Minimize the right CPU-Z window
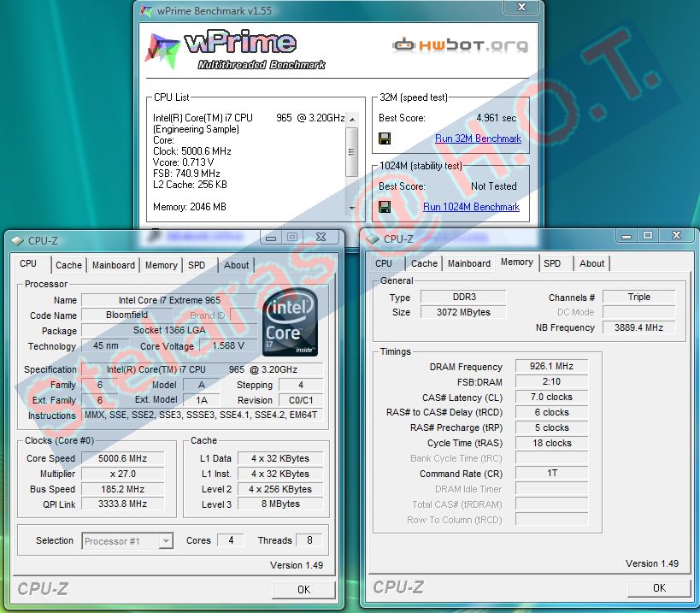This screenshot has width=700, height=613. pos(626,236)
